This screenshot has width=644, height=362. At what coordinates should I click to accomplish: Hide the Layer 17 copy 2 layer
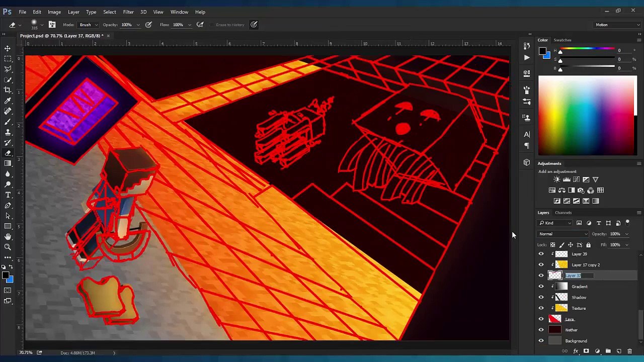[x=541, y=265]
